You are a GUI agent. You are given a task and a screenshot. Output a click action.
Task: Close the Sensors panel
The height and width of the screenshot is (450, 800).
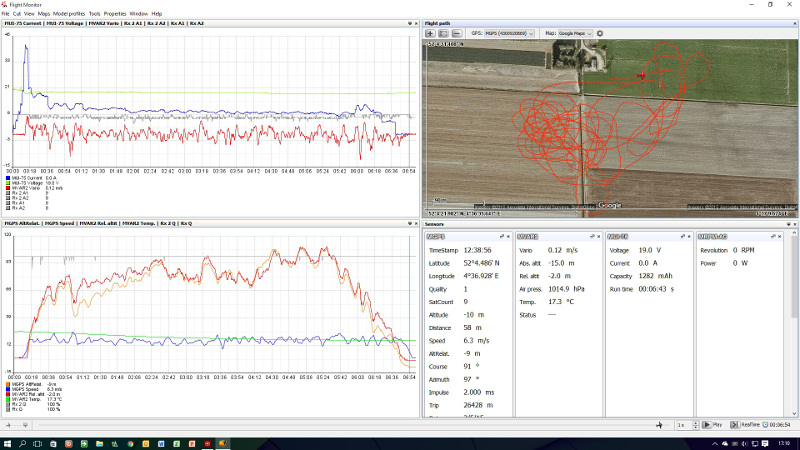click(x=794, y=224)
